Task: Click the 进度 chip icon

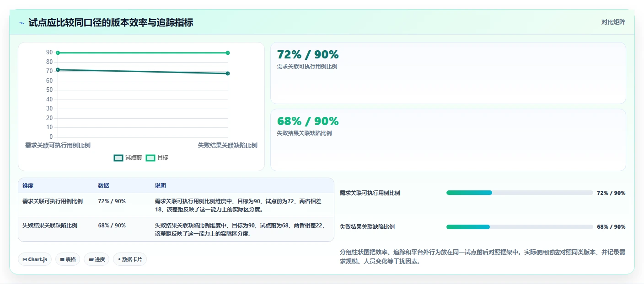Action: click(x=91, y=259)
